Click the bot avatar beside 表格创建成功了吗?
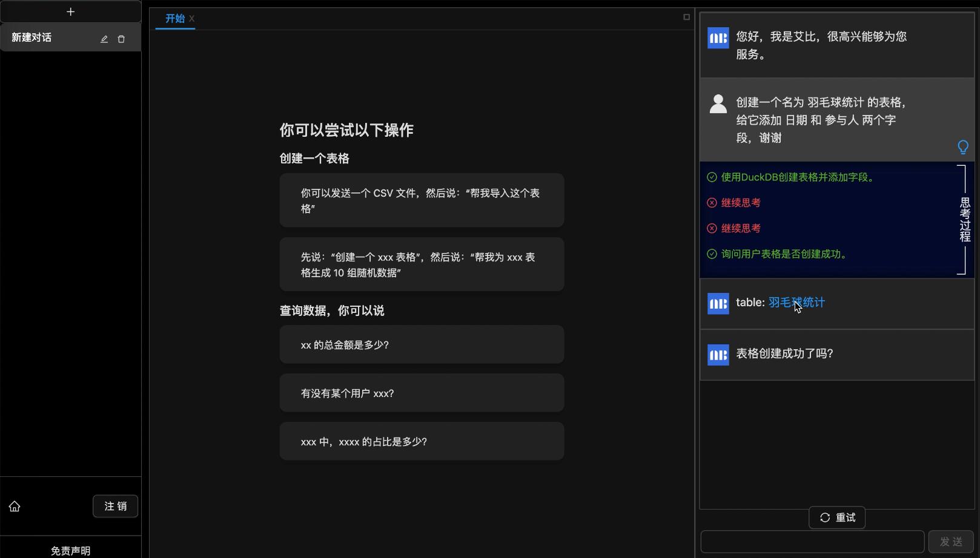 point(718,355)
